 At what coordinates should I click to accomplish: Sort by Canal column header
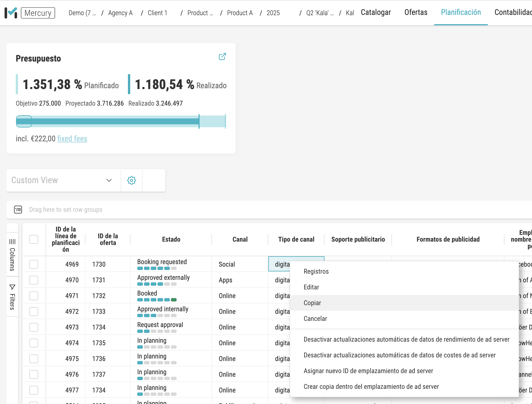(x=240, y=239)
